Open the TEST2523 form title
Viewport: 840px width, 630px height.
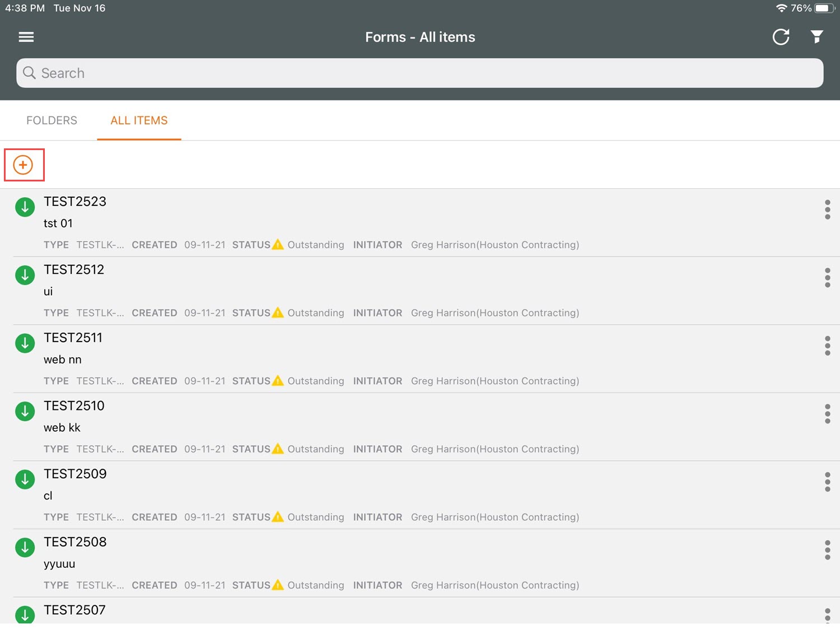tap(75, 202)
